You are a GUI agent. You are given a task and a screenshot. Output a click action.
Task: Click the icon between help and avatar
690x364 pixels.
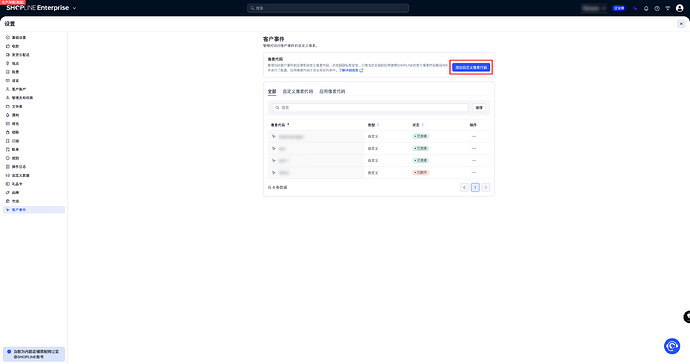pyautogui.click(x=668, y=8)
